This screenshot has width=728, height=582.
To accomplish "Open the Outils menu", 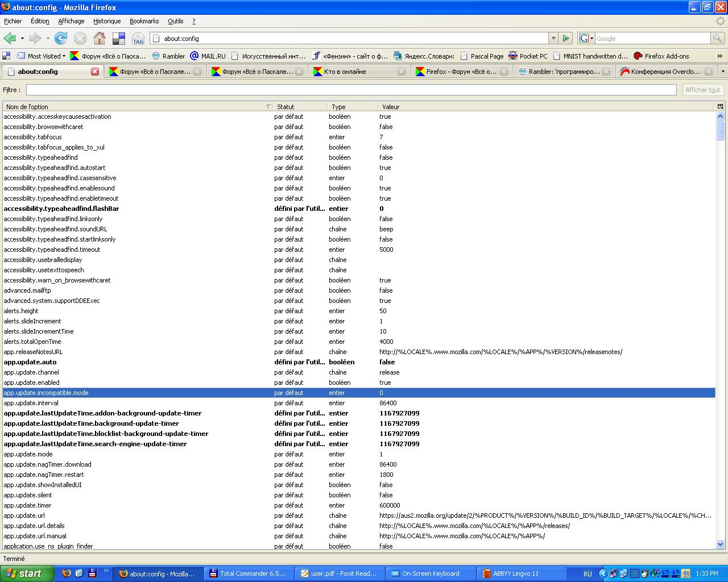I will pos(175,21).
